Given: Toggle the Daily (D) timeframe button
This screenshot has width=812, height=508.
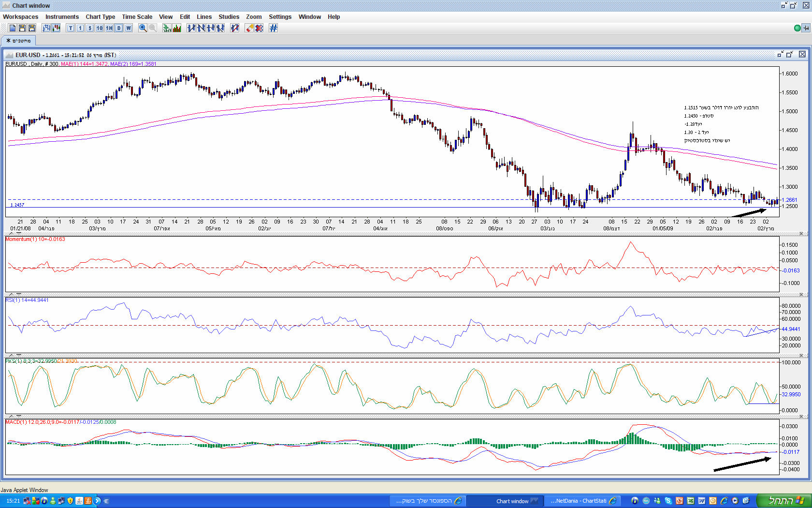Looking at the screenshot, I should tap(119, 28).
